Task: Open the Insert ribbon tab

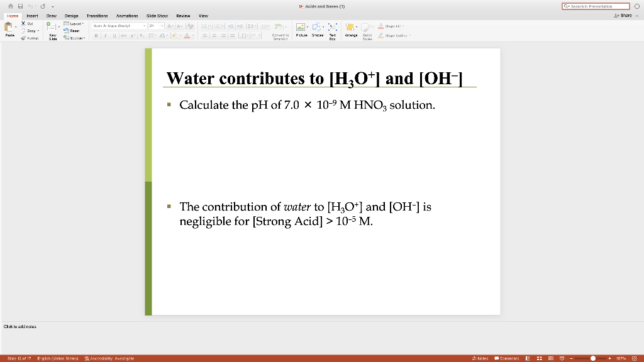Action: coord(32,16)
